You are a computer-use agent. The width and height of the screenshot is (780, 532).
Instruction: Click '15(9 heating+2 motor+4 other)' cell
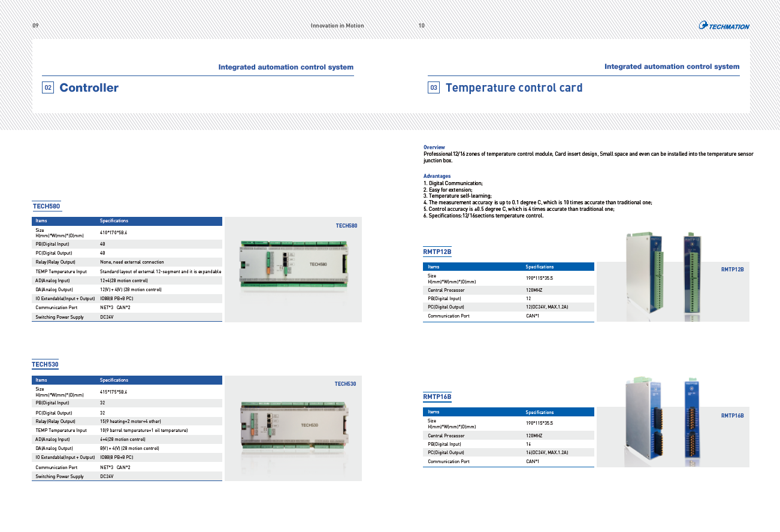(131, 421)
